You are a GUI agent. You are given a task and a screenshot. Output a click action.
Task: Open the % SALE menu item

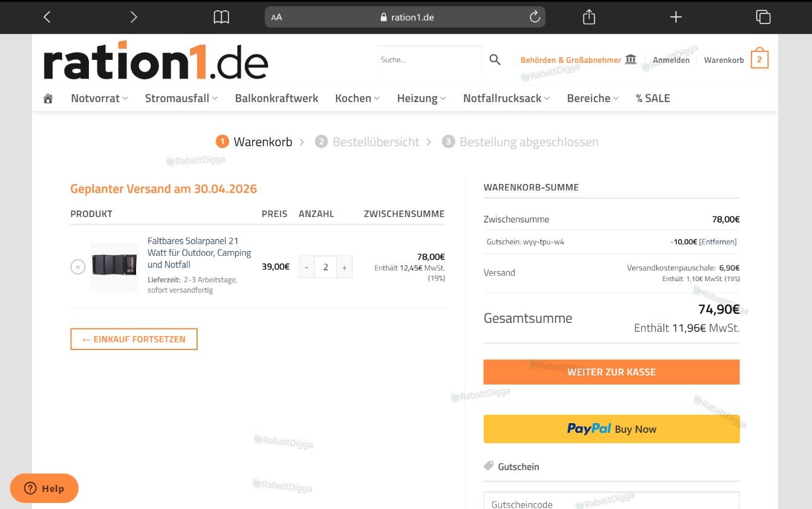tap(653, 99)
